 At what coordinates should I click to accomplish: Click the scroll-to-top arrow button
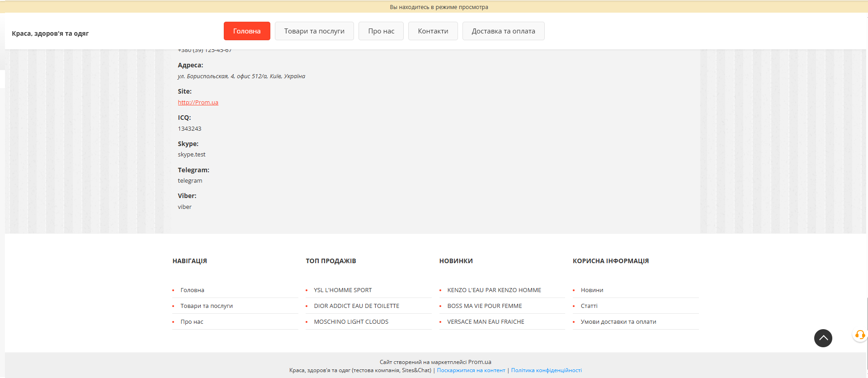pos(823,338)
